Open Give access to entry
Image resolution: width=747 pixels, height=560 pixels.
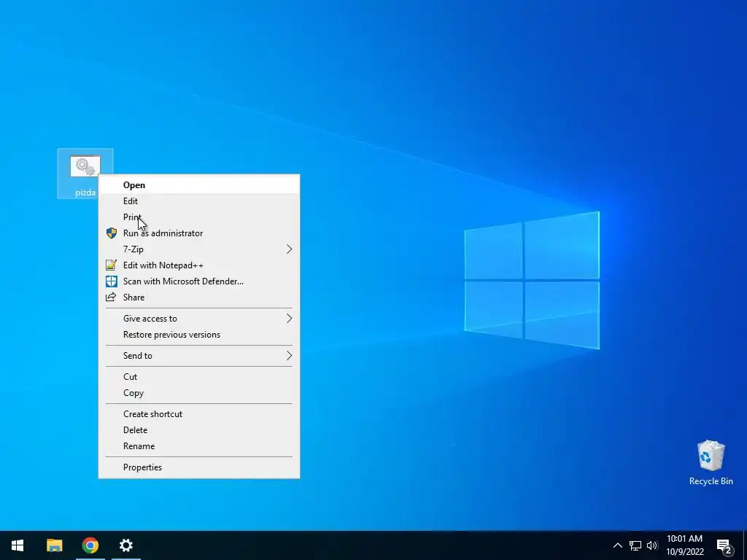(x=199, y=319)
